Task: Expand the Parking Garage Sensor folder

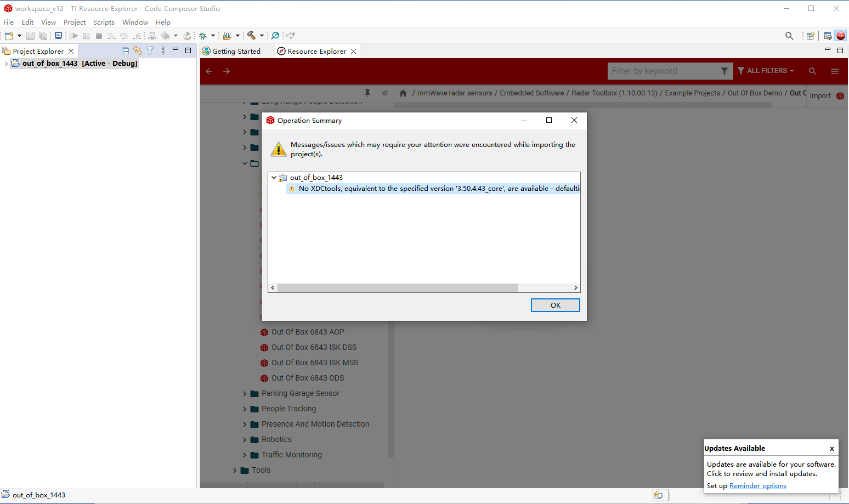Action: pyautogui.click(x=245, y=394)
